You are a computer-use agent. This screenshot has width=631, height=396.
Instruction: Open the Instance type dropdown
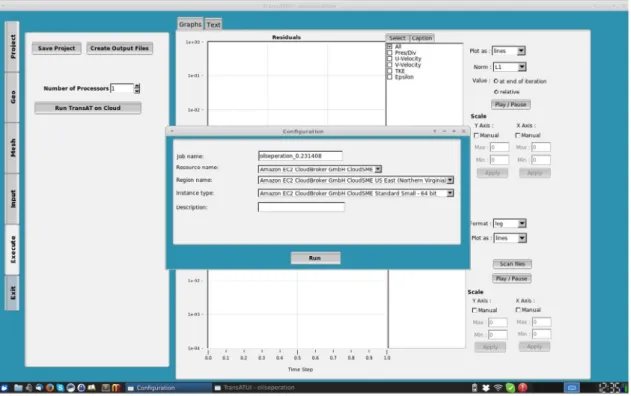(x=450, y=193)
